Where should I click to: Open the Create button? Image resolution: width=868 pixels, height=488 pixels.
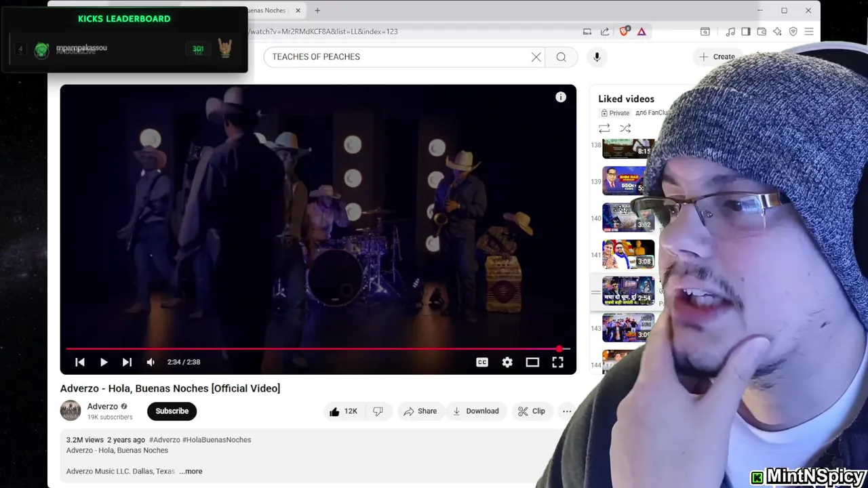(x=717, y=57)
